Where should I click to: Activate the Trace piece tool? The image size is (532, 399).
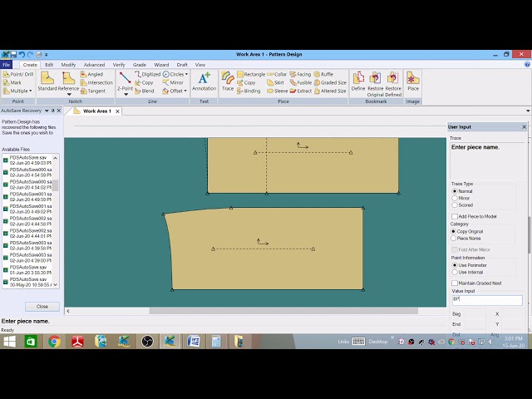[x=228, y=81]
